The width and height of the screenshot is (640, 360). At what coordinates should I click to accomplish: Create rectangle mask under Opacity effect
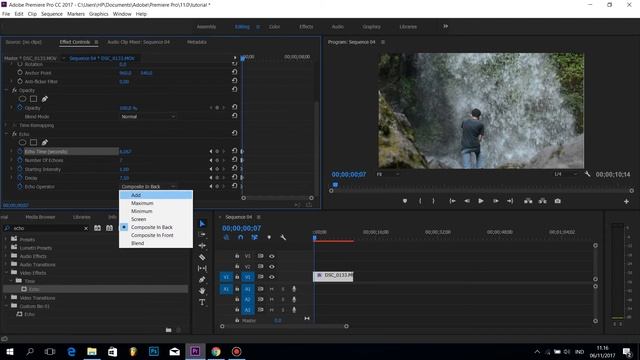coord(33,99)
